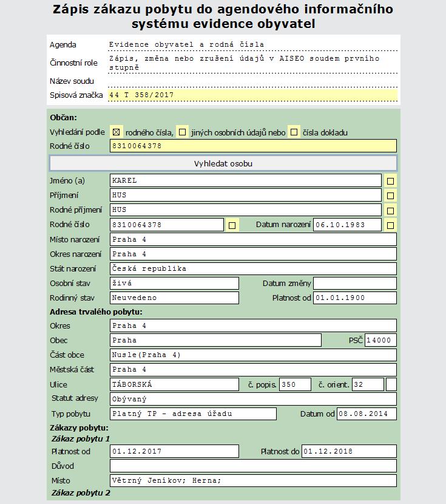This screenshot has height=504, width=446.
Task: Click the empty Datum změny field
Action: [355, 283]
